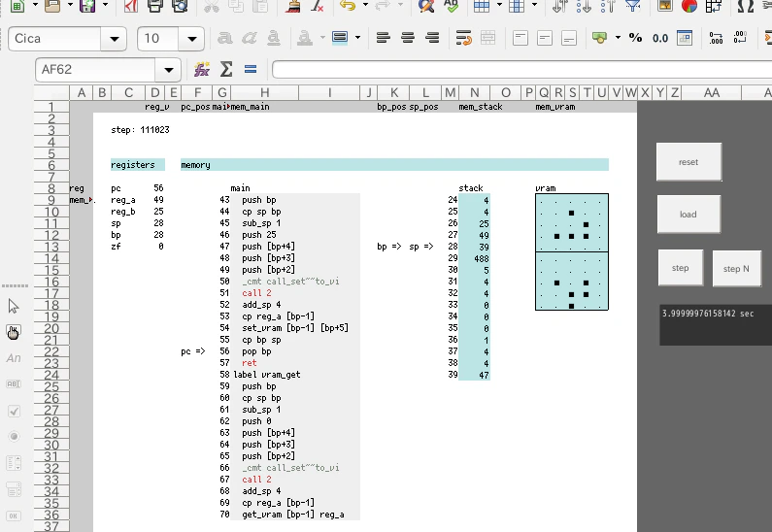Open the New document dropdown arrow
The height and width of the screenshot is (532, 772).
click(x=35, y=5)
